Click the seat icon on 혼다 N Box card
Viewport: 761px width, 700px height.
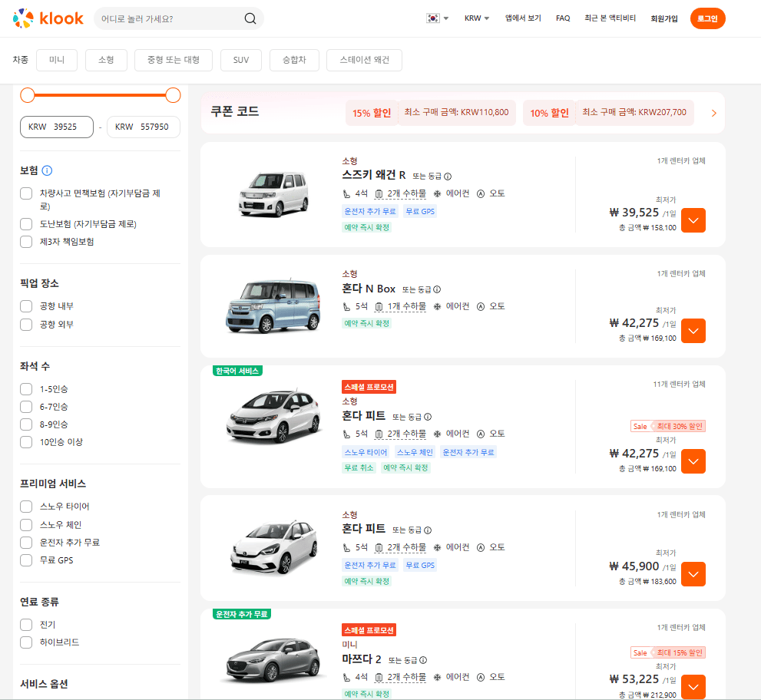click(346, 306)
